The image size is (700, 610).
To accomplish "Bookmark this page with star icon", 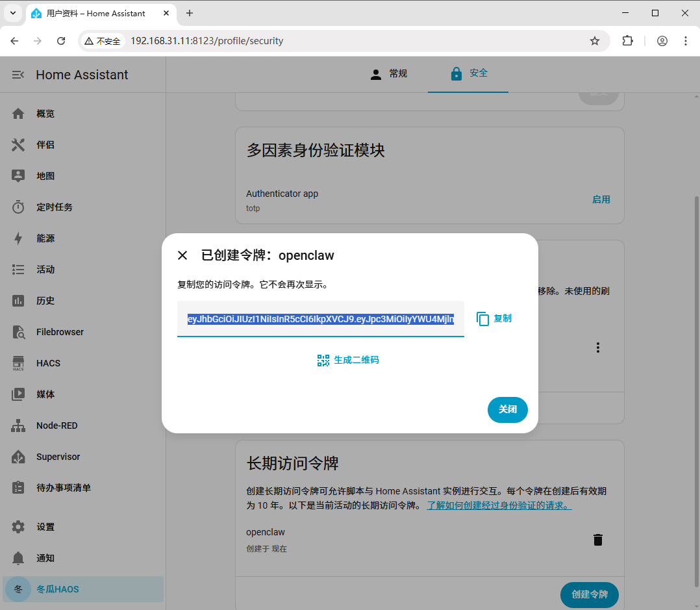I will [x=595, y=41].
